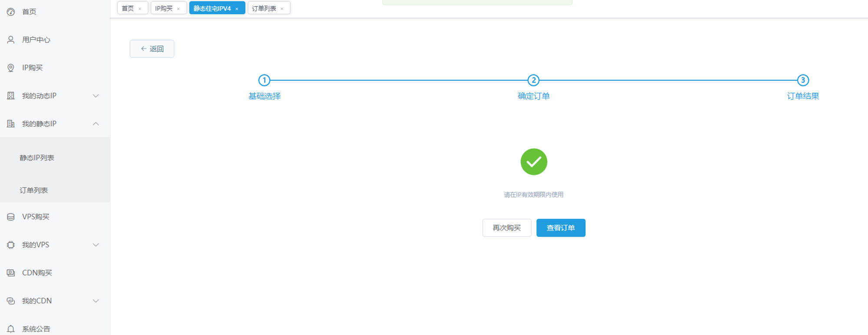Expand the 我的动态IP submenu chevron
Viewport: 868px width, 335px height.
click(96, 96)
